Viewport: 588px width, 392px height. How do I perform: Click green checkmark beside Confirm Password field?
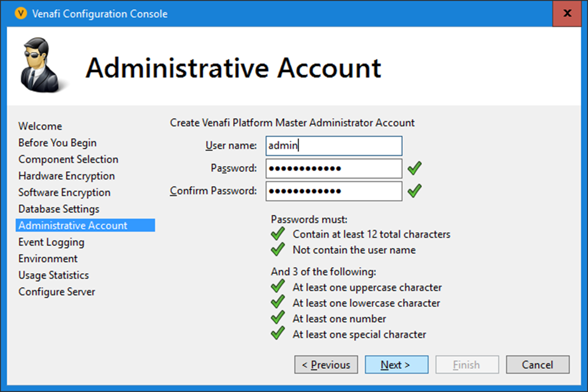tap(415, 191)
